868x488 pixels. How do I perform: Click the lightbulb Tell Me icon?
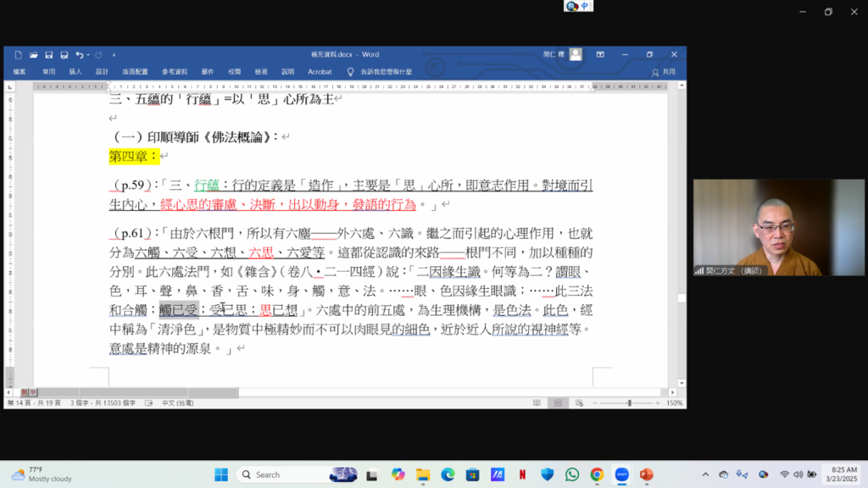(350, 72)
